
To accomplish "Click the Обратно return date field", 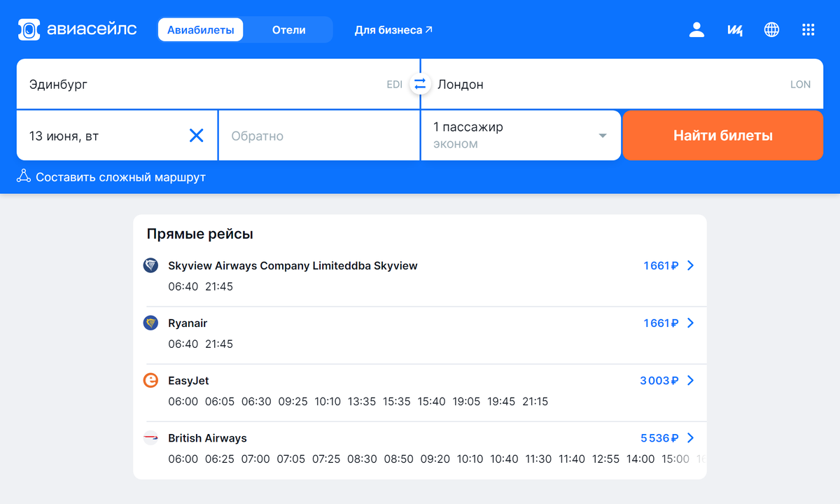I will 319,136.
